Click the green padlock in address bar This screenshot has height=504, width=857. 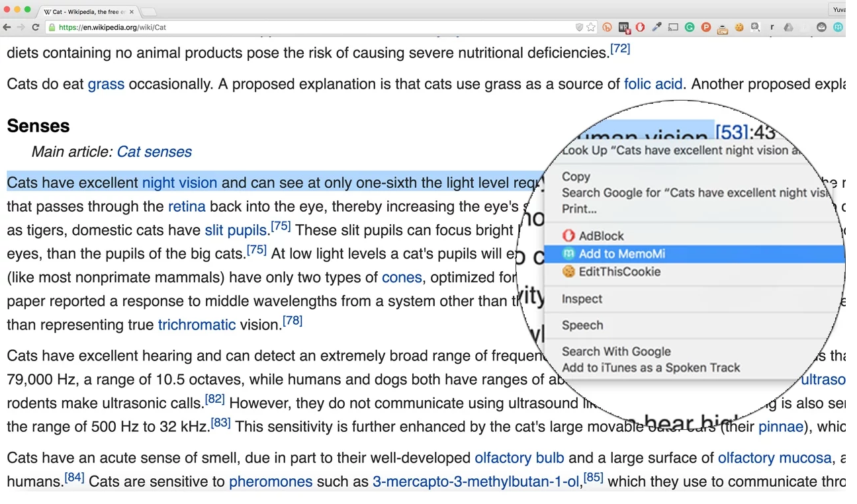pos(52,27)
